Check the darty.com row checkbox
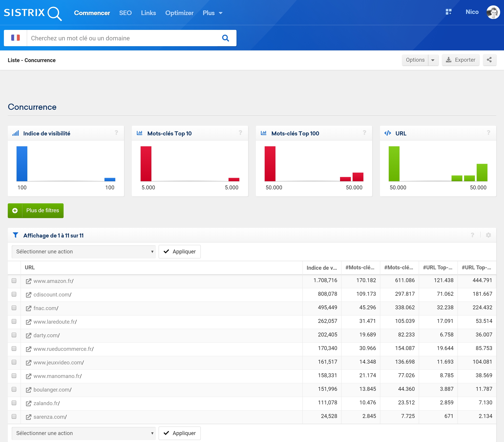 coord(14,335)
